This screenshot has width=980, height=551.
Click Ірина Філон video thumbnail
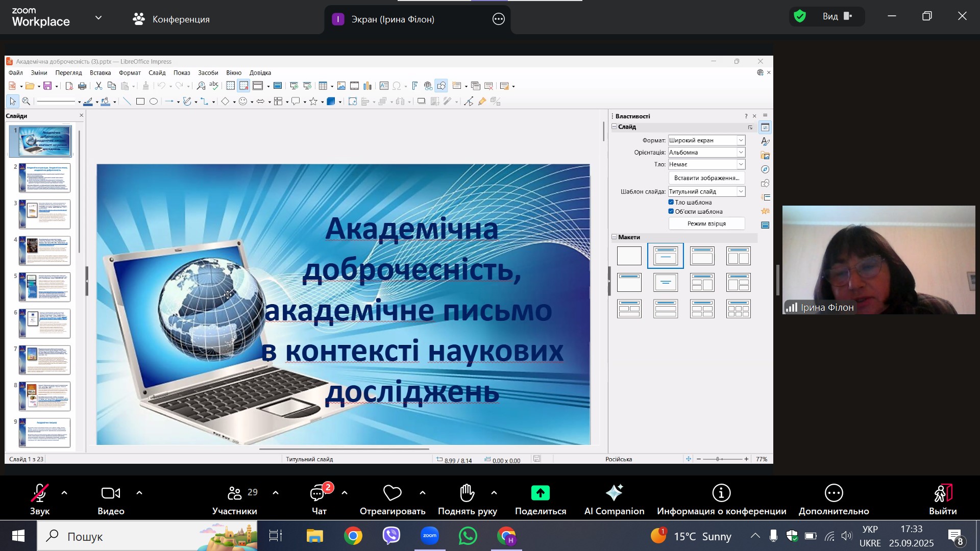click(878, 259)
